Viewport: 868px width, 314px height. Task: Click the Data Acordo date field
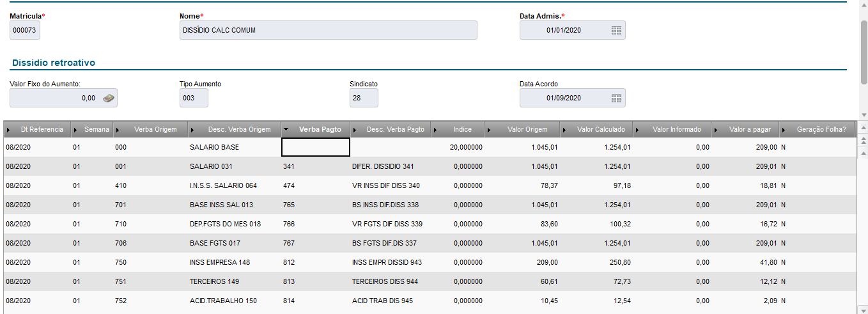(572, 98)
